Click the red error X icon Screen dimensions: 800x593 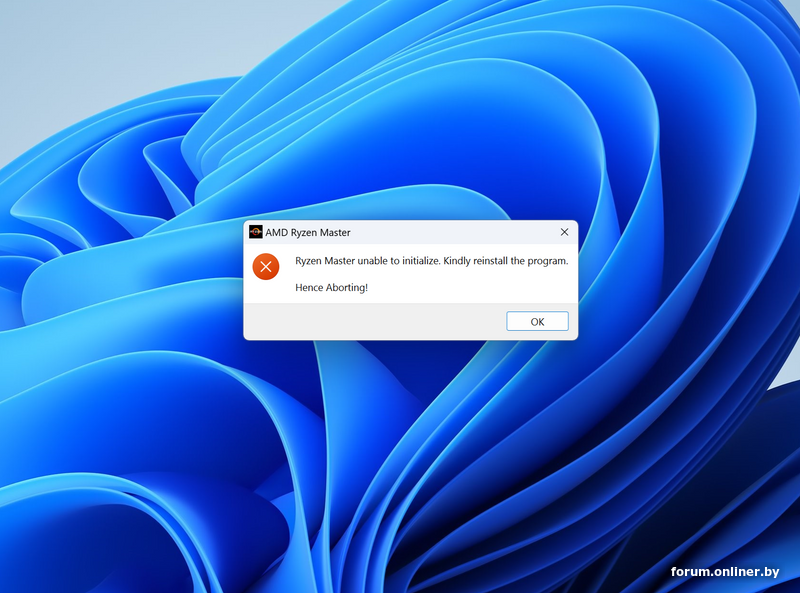[266, 266]
